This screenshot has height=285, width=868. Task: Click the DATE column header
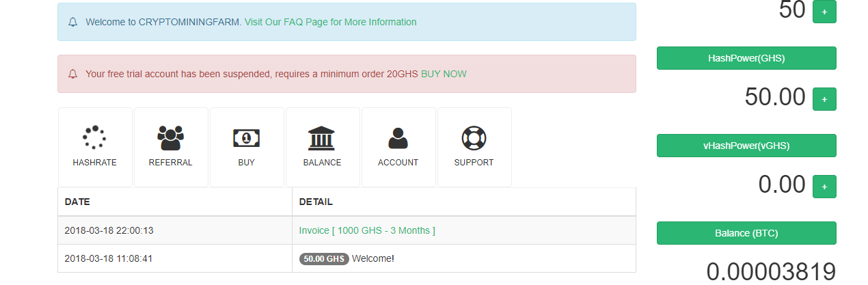[x=77, y=202]
